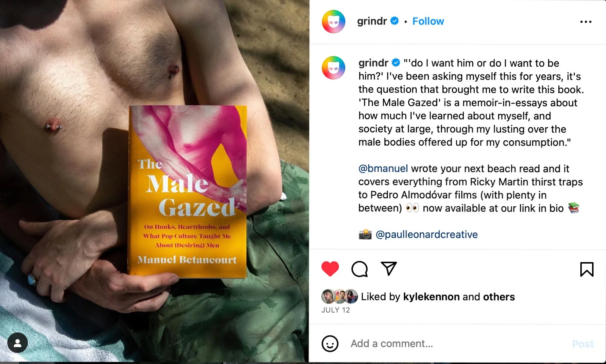This screenshot has height=364, width=606.
Task: Show tagged people in the photo
Action: pyautogui.click(x=18, y=343)
